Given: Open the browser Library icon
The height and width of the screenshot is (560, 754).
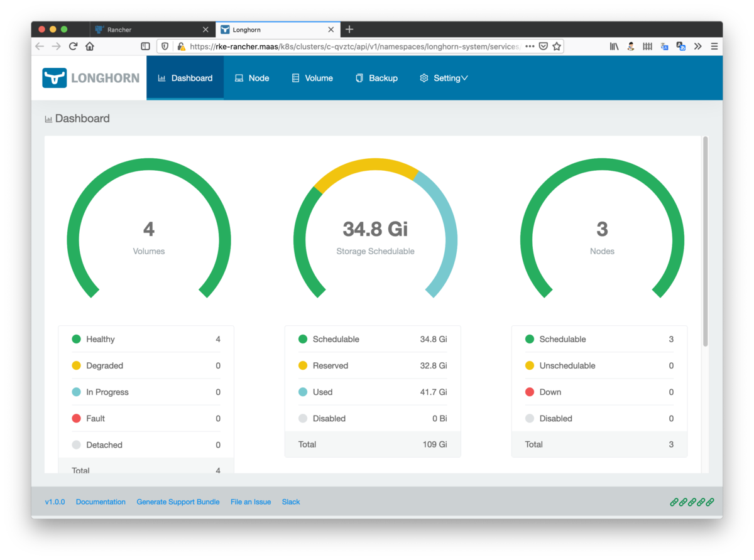Looking at the screenshot, I should click(x=615, y=46).
